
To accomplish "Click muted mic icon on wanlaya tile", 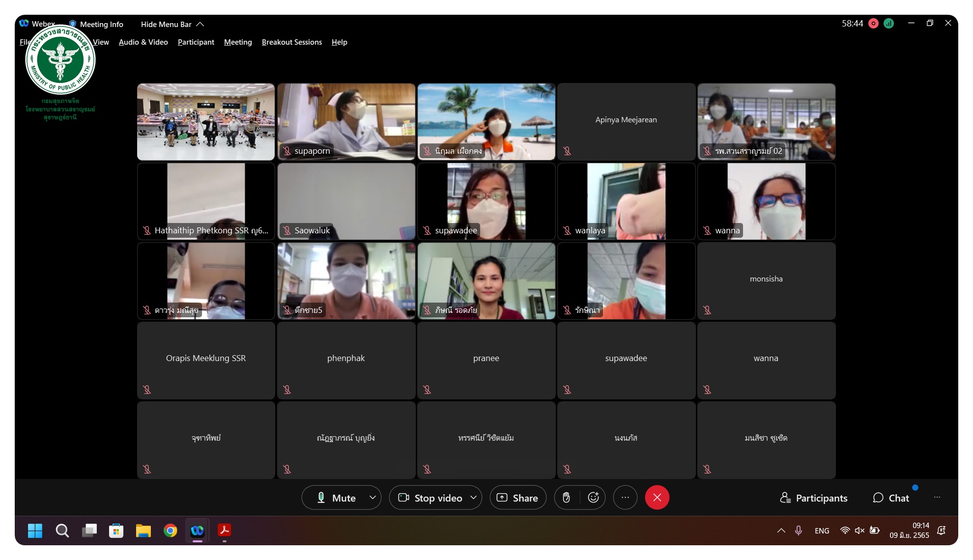I will (x=567, y=230).
